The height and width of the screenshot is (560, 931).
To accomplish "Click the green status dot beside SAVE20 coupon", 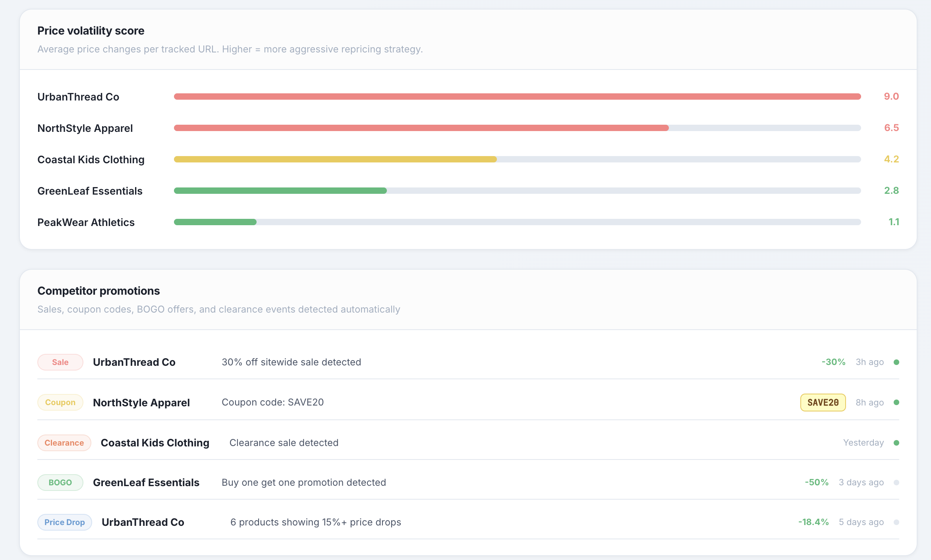I will (x=896, y=402).
